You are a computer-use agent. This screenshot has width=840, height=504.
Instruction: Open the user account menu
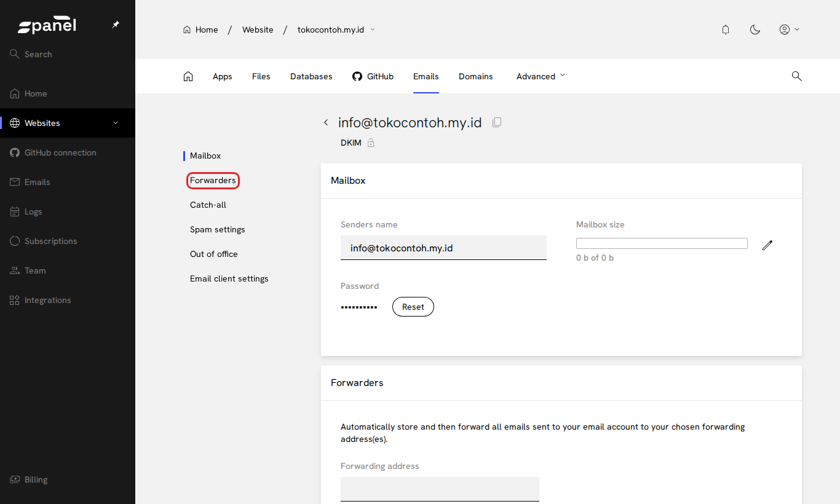789,30
